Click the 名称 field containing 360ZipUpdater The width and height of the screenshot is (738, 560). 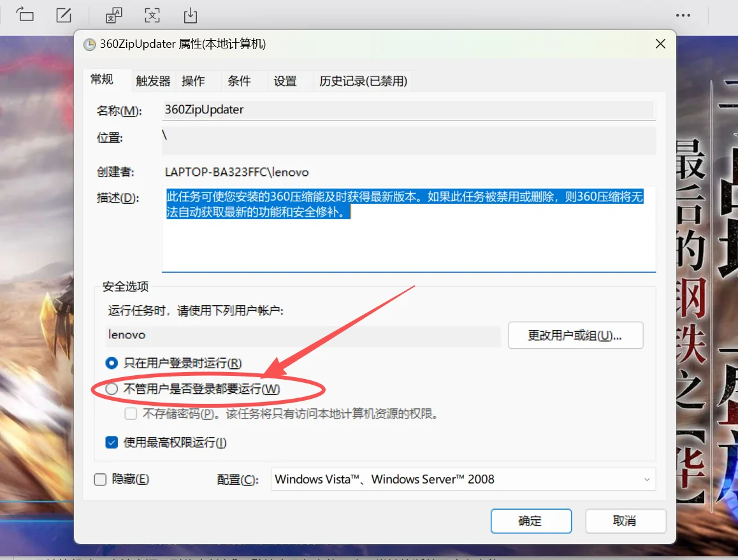coord(409,110)
